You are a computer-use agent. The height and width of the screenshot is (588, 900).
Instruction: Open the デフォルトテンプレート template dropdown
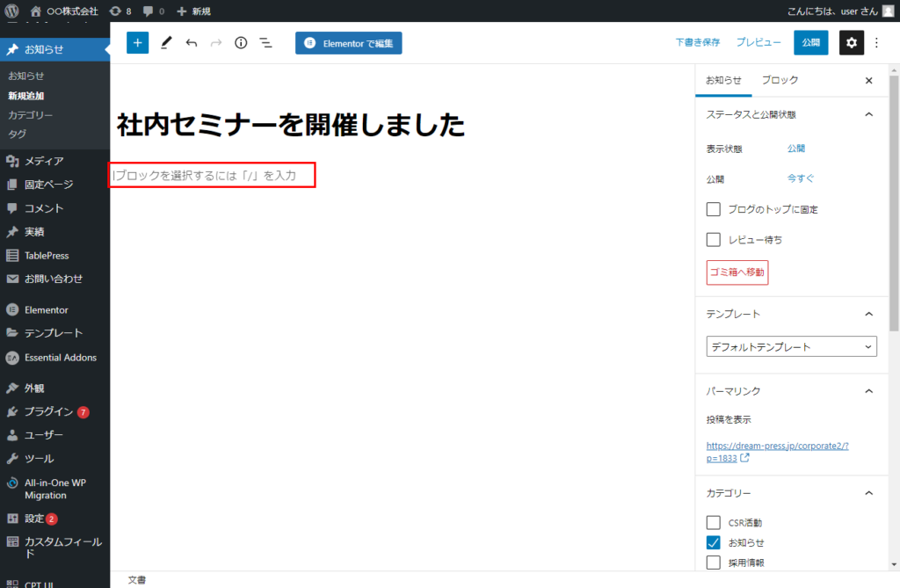pyautogui.click(x=791, y=346)
